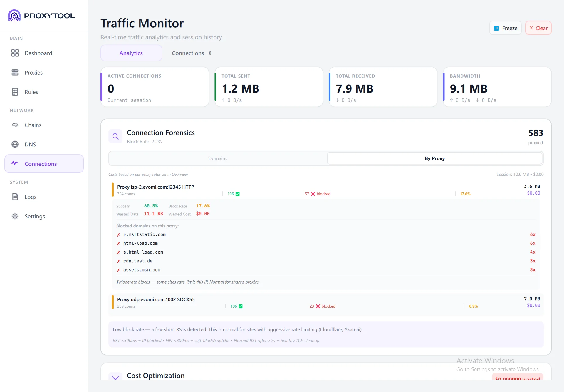Collapse the isp-2.evomi.com:12345 proxy row
Image resolution: width=564 pixels, height=392 pixels.
(326, 190)
